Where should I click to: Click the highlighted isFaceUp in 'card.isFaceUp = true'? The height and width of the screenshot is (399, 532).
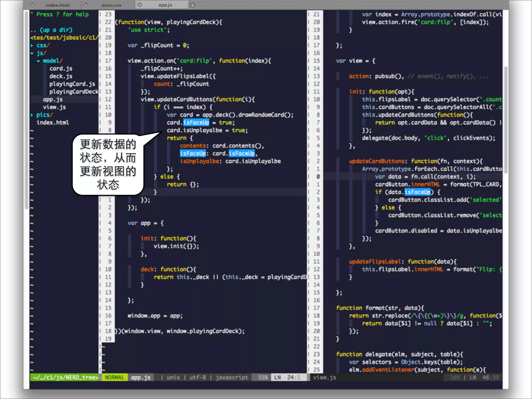[x=196, y=123]
